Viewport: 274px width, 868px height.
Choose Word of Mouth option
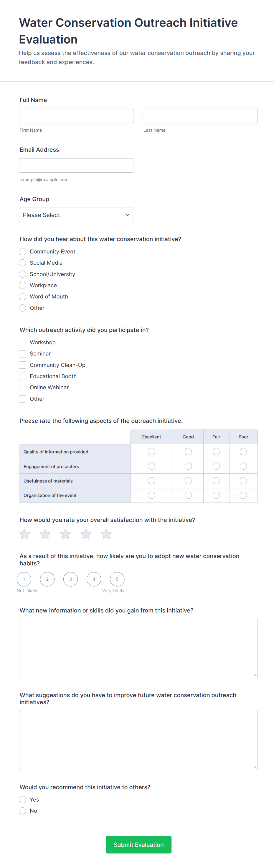(23, 296)
